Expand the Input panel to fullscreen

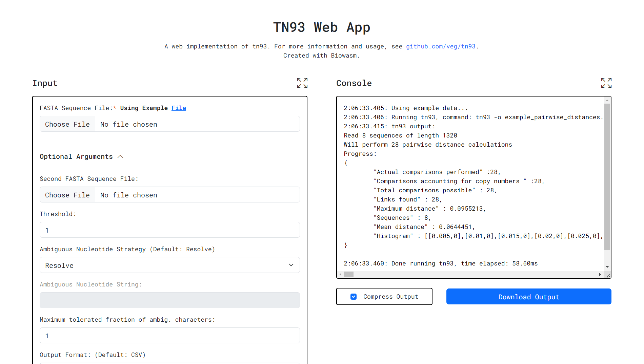[302, 83]
